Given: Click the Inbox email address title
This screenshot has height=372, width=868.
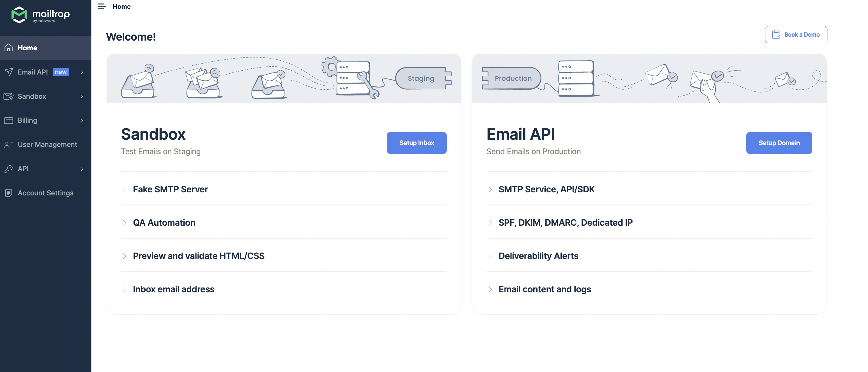Looking at the screenshot, I should tap(173, 289).
